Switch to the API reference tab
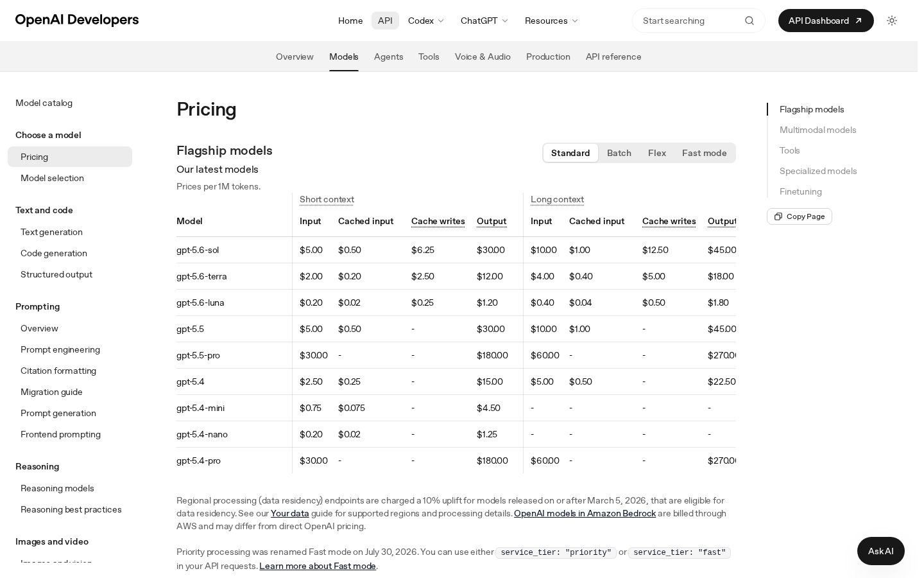The width and height of the screenshot is (924, 578). pos(613,57)
